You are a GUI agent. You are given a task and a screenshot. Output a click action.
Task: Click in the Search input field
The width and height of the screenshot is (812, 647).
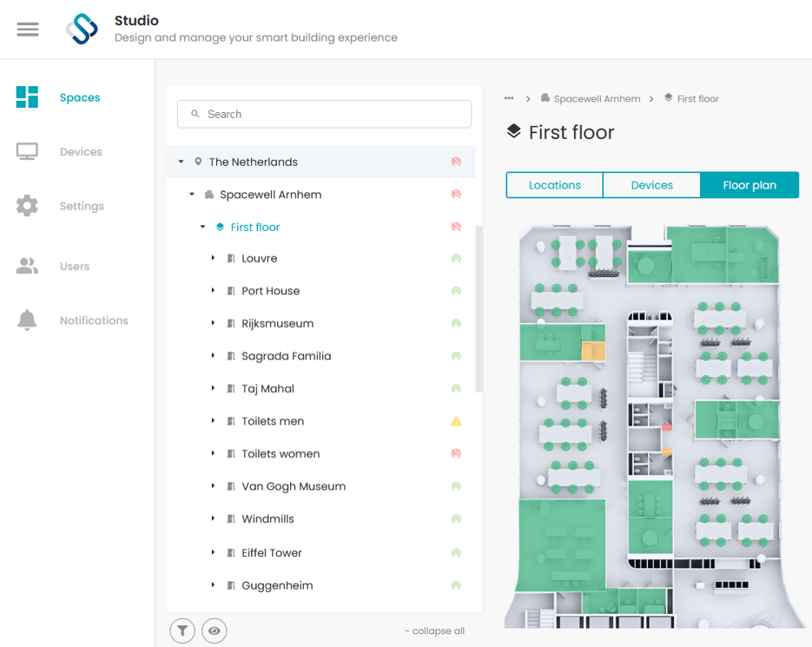(324, 114)
